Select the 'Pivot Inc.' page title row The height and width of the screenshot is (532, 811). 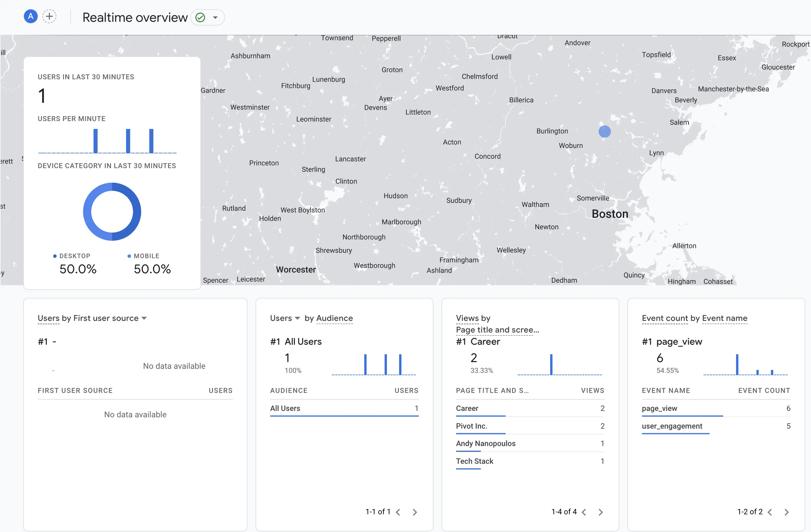coord(530,426)
